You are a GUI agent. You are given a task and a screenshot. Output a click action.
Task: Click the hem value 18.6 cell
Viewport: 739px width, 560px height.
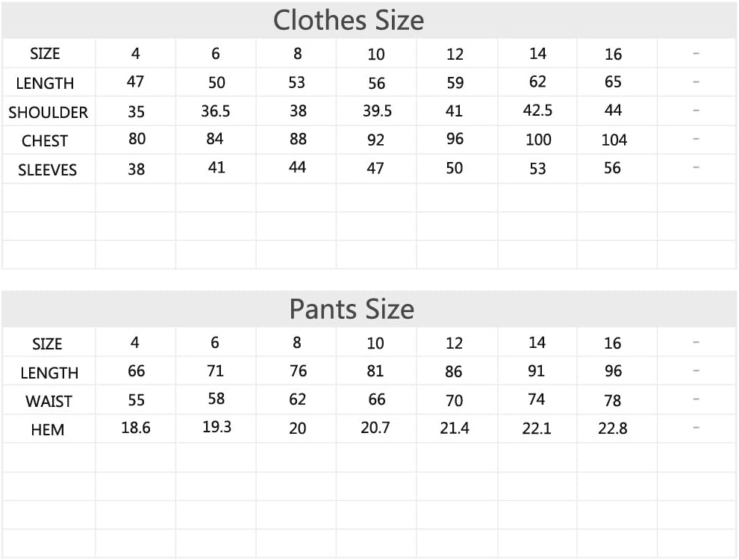(136, 428)
